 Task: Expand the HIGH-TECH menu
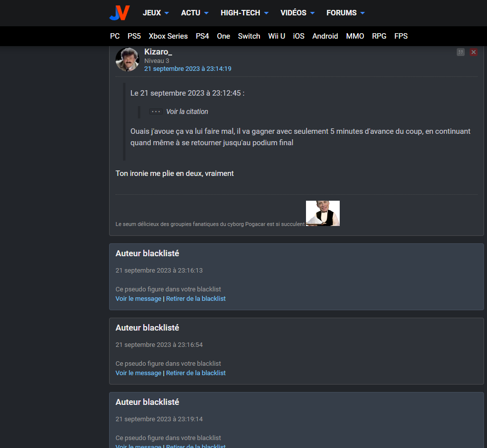[x=244, y=13]
